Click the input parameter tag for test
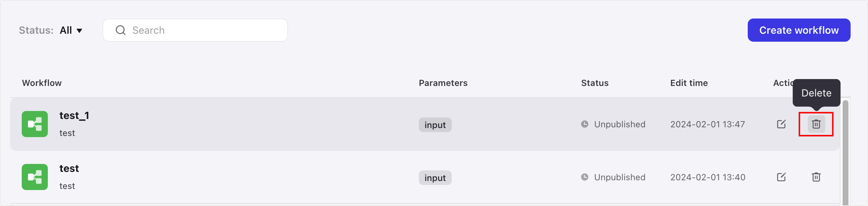 point(435,178)
